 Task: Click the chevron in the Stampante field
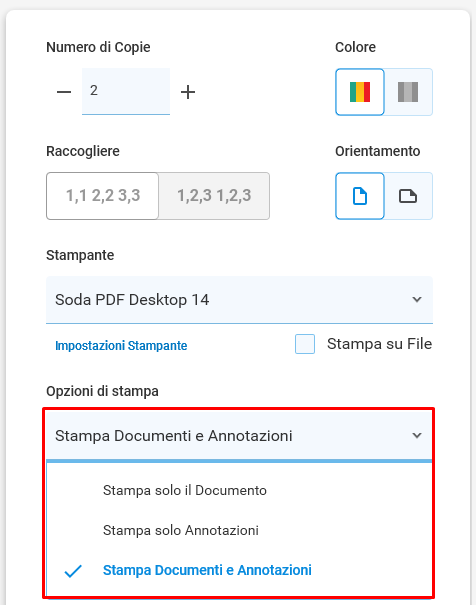click(x=417, y=299)
